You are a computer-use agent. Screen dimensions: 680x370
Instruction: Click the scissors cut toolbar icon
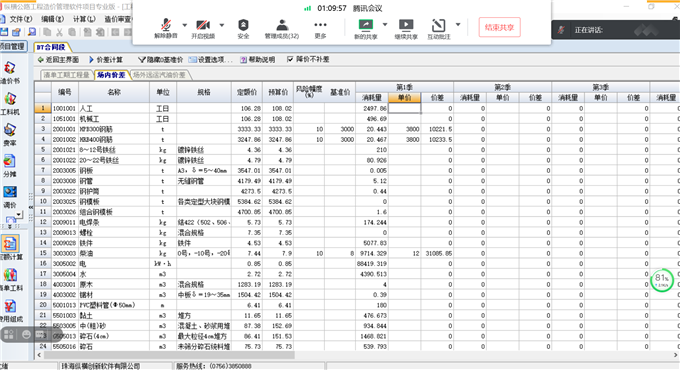[x=59, y=32]
